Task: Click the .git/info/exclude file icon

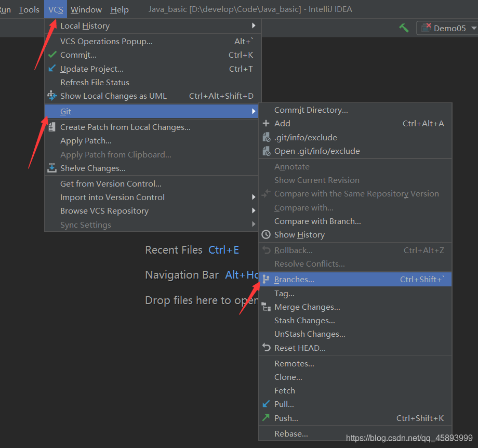Action: click(267, 137)
